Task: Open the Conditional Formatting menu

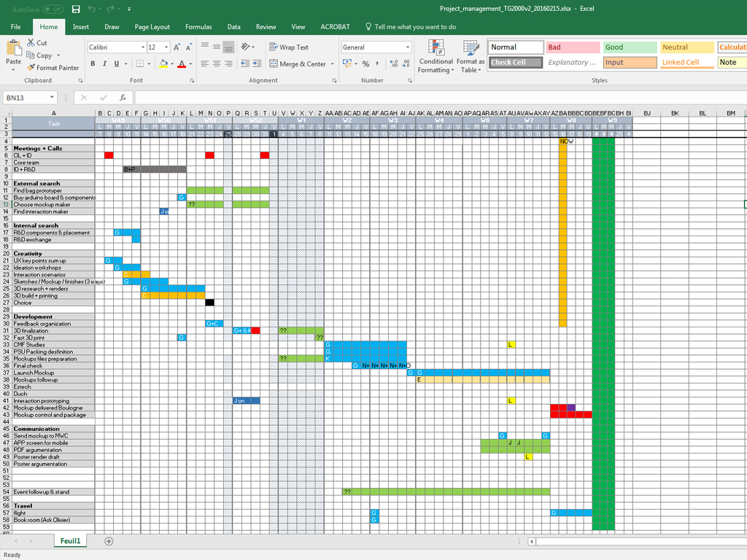Action: (436, 57)
